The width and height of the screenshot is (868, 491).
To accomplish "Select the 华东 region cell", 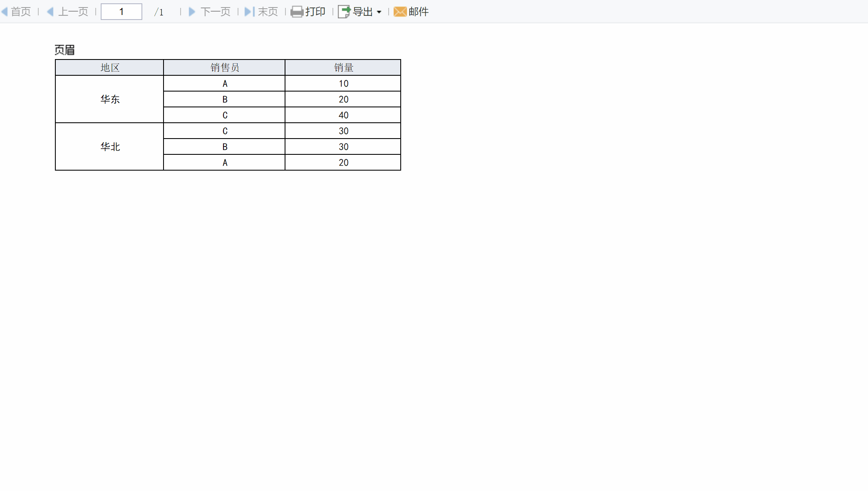I will (x=109, y=99).
